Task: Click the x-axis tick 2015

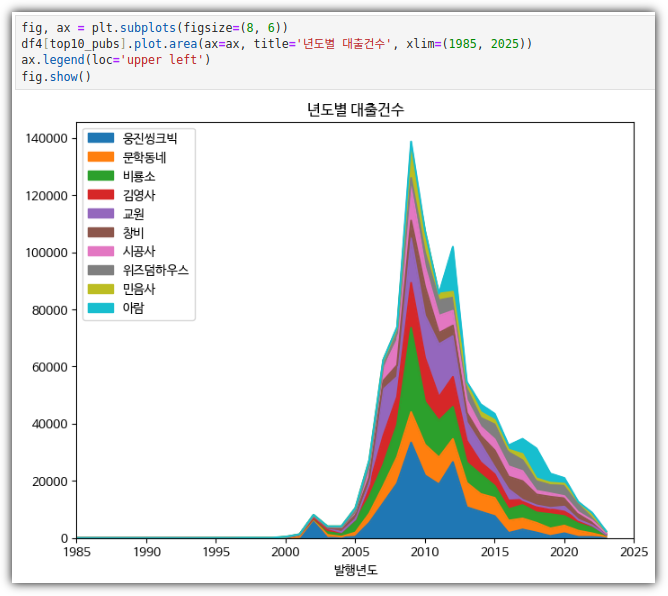Action: pyautogui.click(x=495, y=552)
